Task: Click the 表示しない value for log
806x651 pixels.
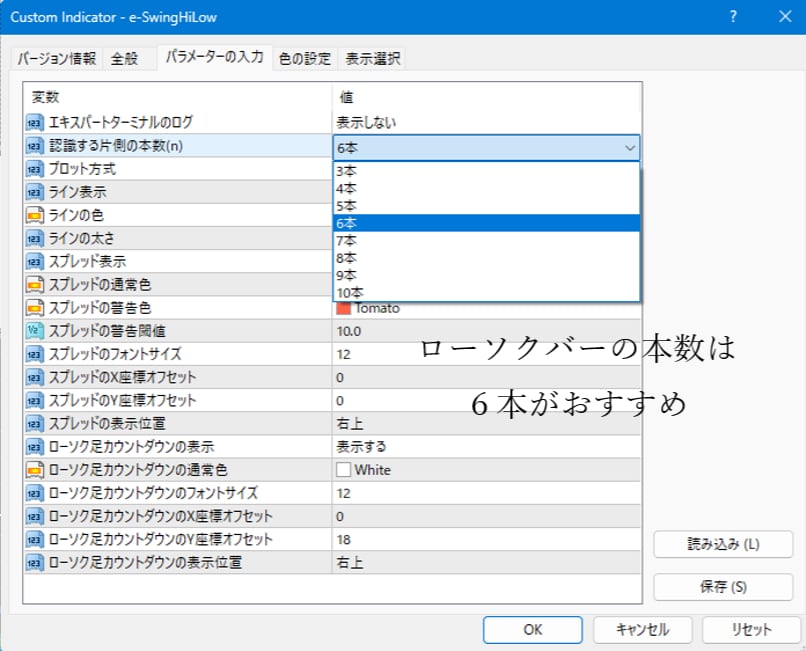Action: coord(366,122)
